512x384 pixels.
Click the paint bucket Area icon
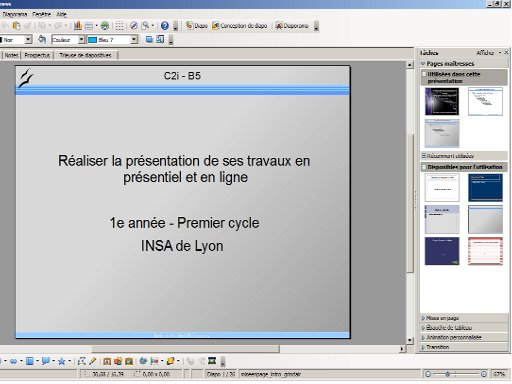[42, 39]
